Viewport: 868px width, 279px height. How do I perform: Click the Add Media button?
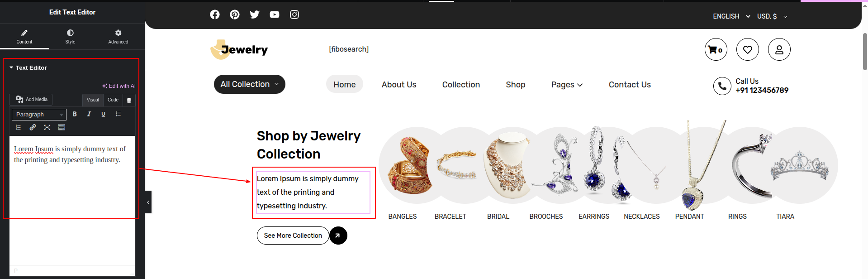[31, 100]
